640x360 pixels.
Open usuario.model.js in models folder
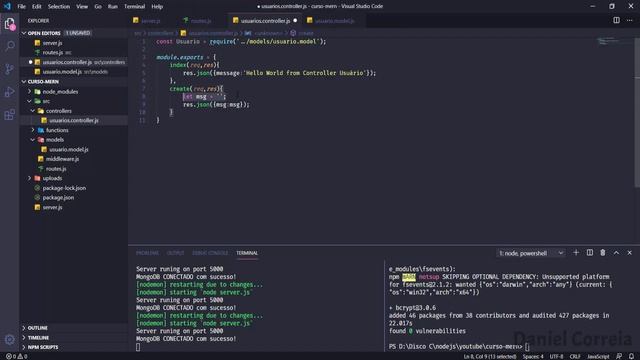tap(69, 149)
